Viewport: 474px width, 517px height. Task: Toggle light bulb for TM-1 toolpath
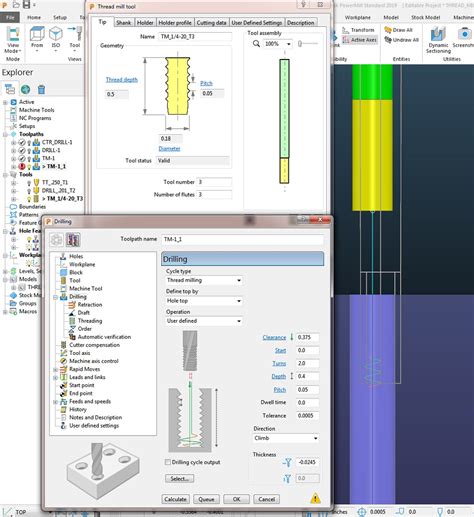point(29,159)
